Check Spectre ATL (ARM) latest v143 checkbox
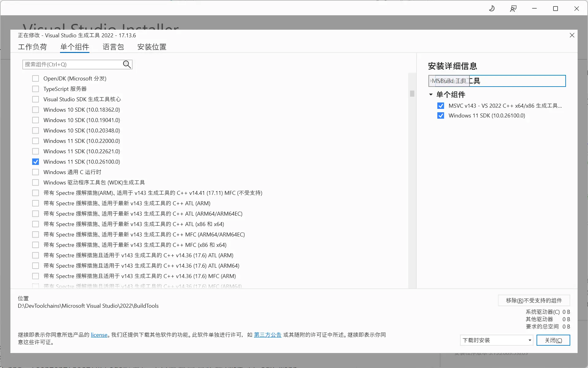 coord(36,203)
